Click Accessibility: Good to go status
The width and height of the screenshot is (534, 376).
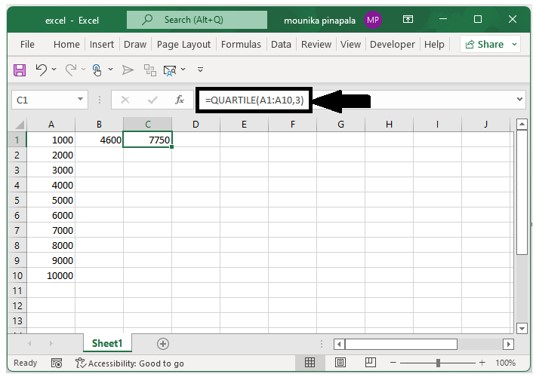pos(130,363)
